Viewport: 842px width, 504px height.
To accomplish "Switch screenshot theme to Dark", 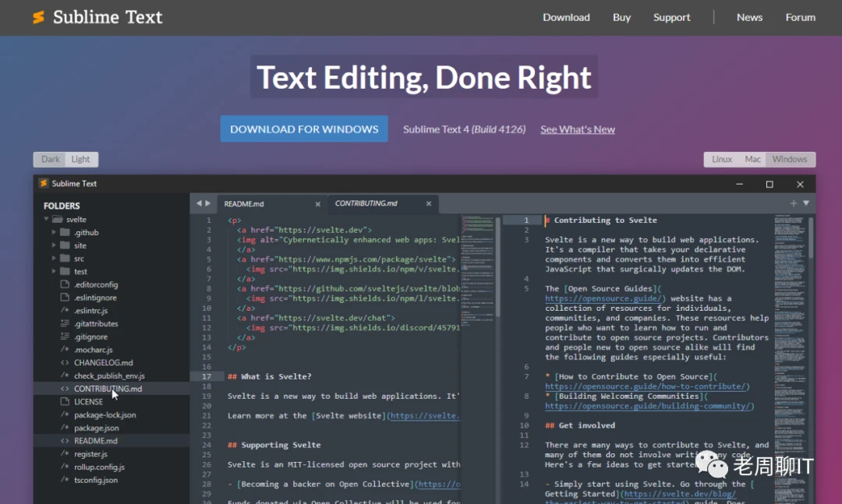I will (x=50, y=160).
